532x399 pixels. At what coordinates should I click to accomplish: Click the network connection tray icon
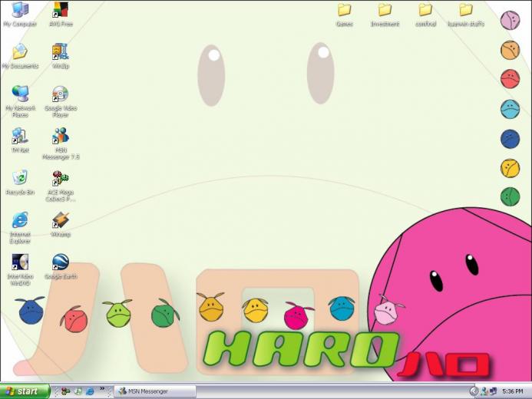pyautogui.click(x=493, y=391)
